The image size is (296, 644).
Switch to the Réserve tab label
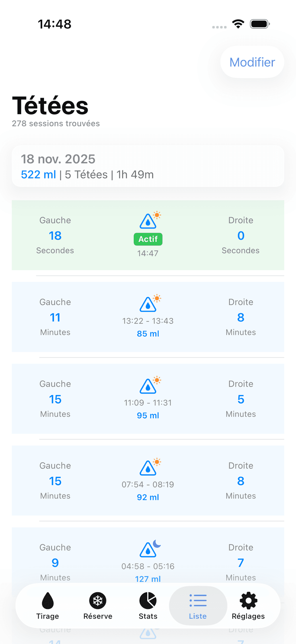(98, 616)
